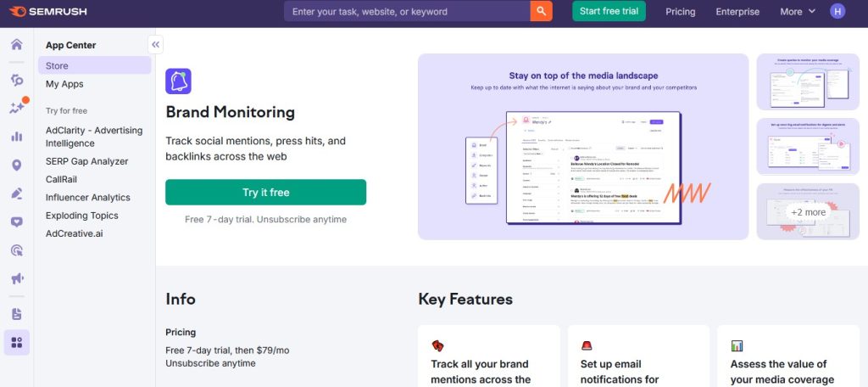Screen dimensions: 868x387
Task: Open the Pricing header link
Action: (x=681, y=12)
